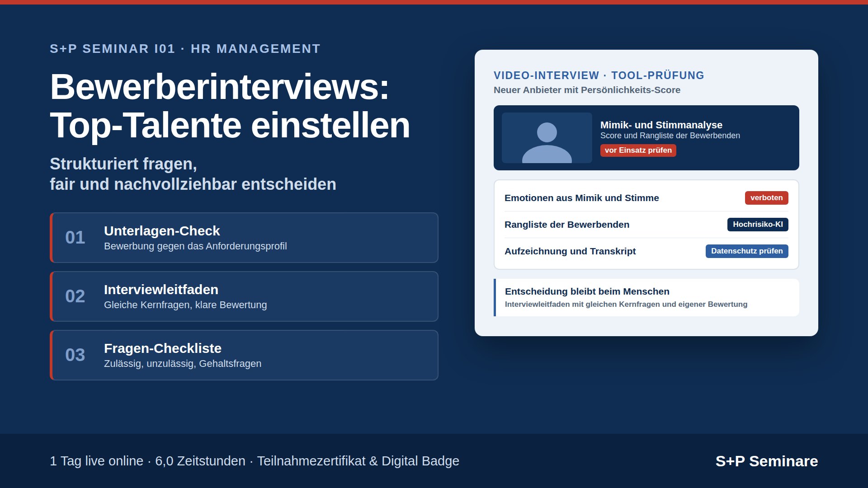868x488 pixels.
Task: Click 'Aufzeichnung und Transkript' row text
Action: [570, 251]
